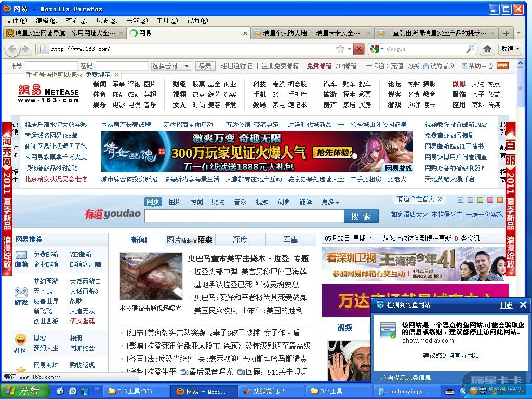Close the 网易 browser tab
Image resolution: width=532 pixels, height=399 pixels.
(245, 33)
